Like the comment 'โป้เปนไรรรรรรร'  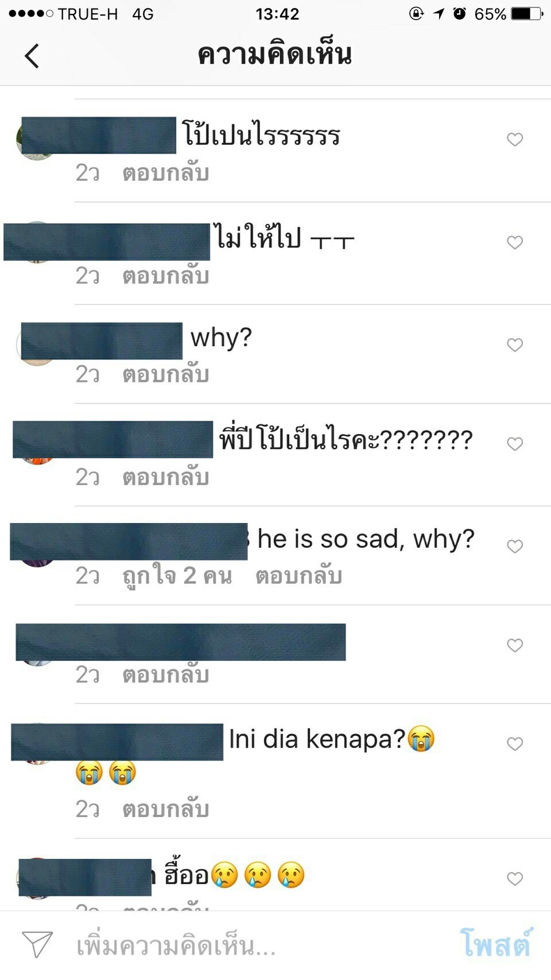coord(515,140)
